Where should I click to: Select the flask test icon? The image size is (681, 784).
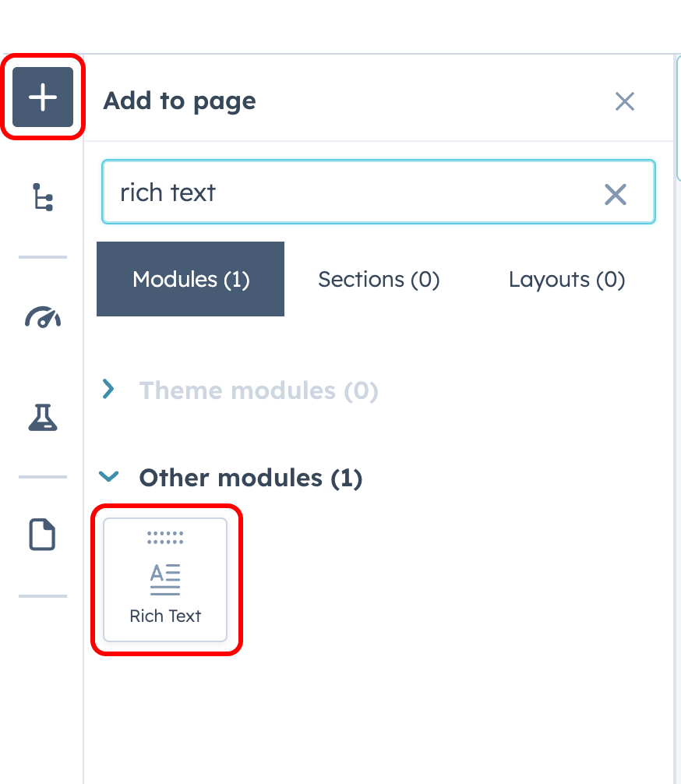click(x=43, y=418)
